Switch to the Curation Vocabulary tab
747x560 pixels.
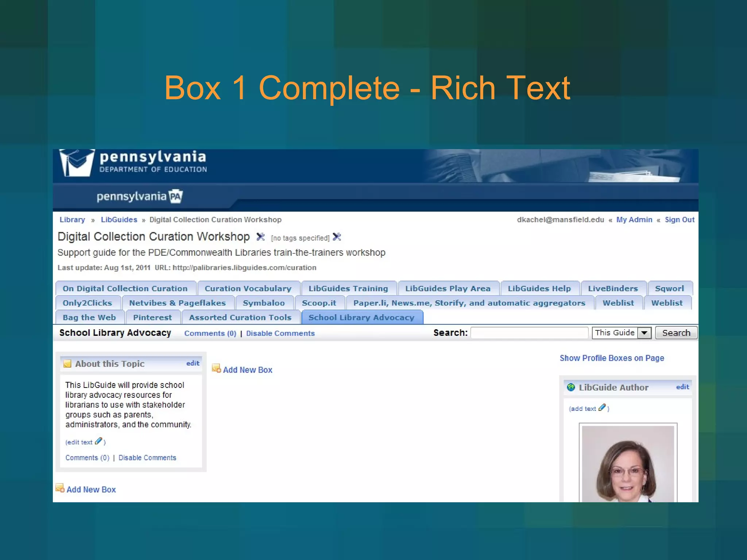(248, 288)
